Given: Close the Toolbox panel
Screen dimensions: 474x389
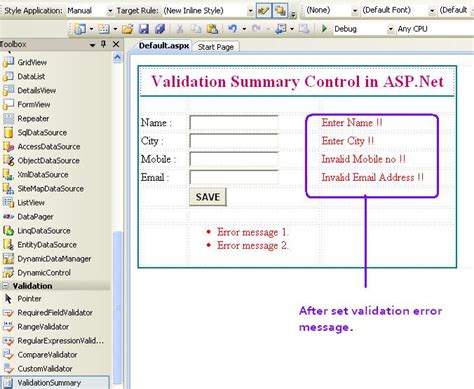Looking at the screenshot, I should 116,44.
